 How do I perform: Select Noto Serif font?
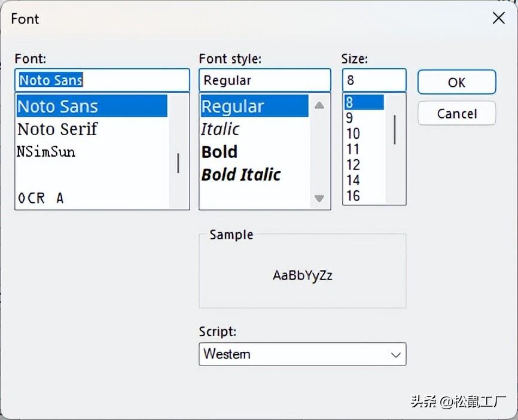coord(57,129)
